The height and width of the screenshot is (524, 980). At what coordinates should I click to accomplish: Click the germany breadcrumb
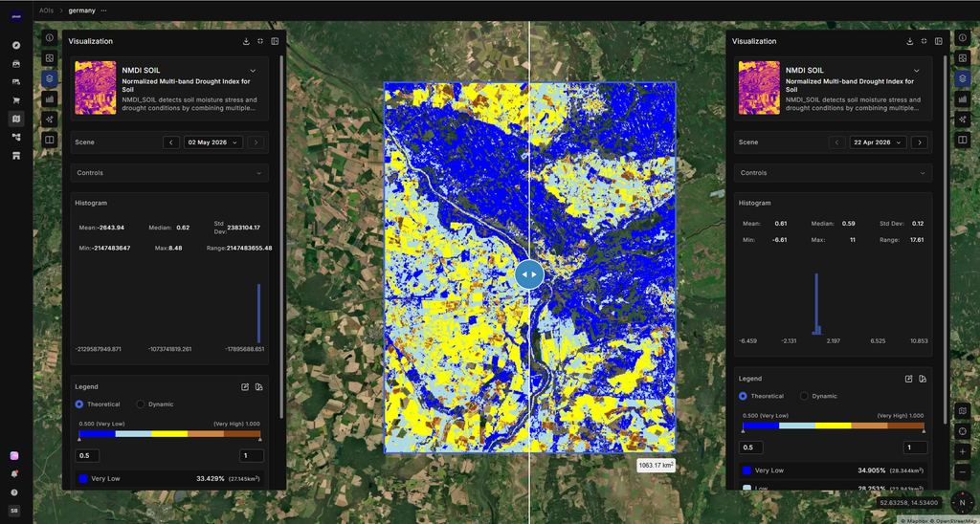click(x=82, y=11)
